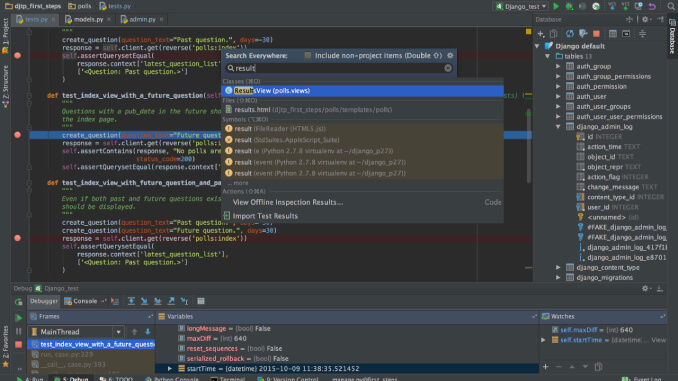This screenshot has width=678, height=381.
Task: Synchronize the database with refresh icon
Action: [570, 34]
